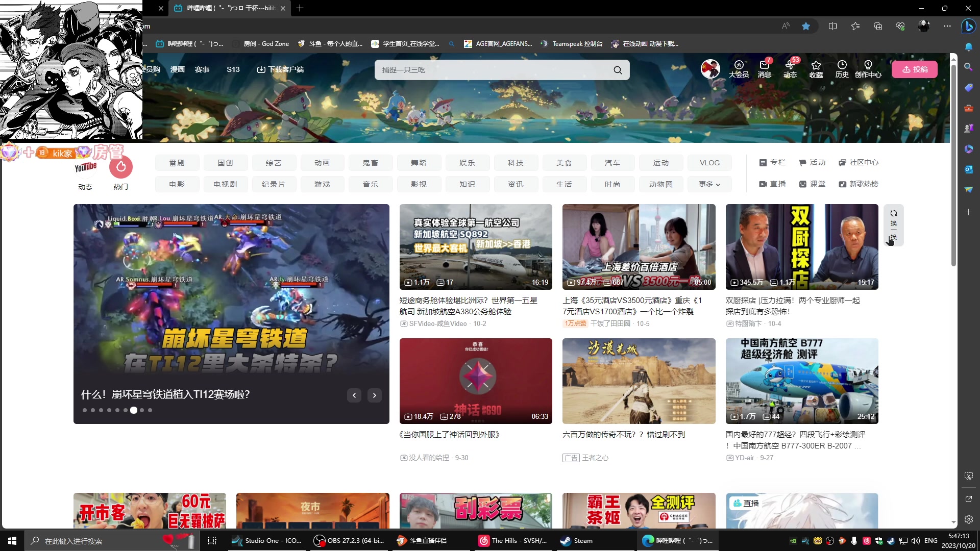Image resolution: width=980 pixels, height=551 pixels.
Task: Open the Windows Start menu
Action: click(12, 541)
